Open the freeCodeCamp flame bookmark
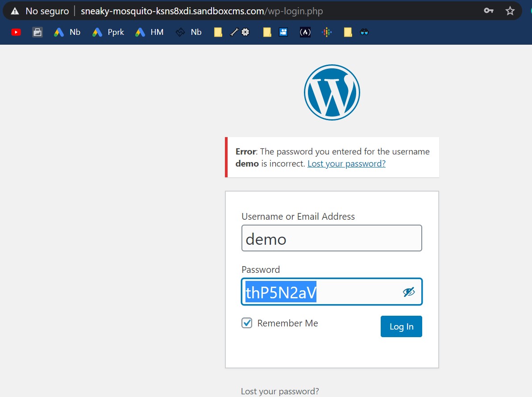 (x=305, y=32)
